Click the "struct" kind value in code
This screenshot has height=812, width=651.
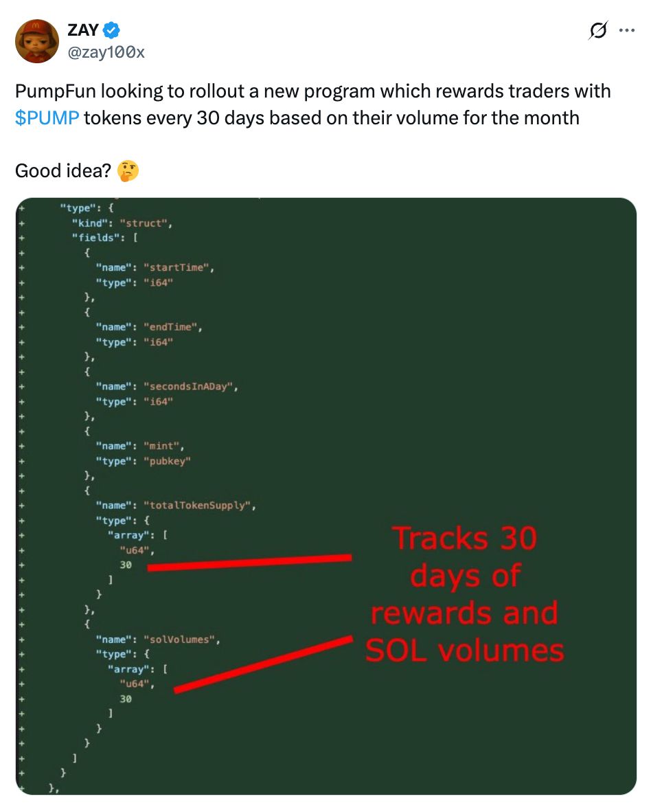point(144,223)
